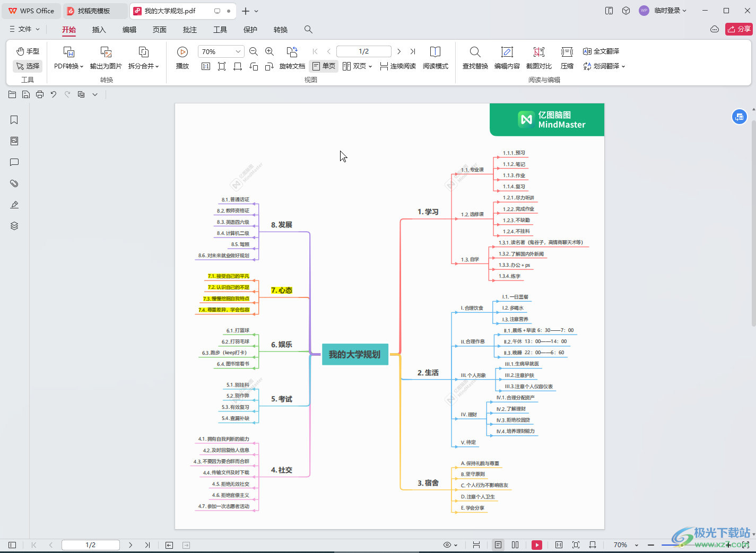Switch to the 转换 tab
Viewport: 756px width, 553px height.
pos(281,30)
